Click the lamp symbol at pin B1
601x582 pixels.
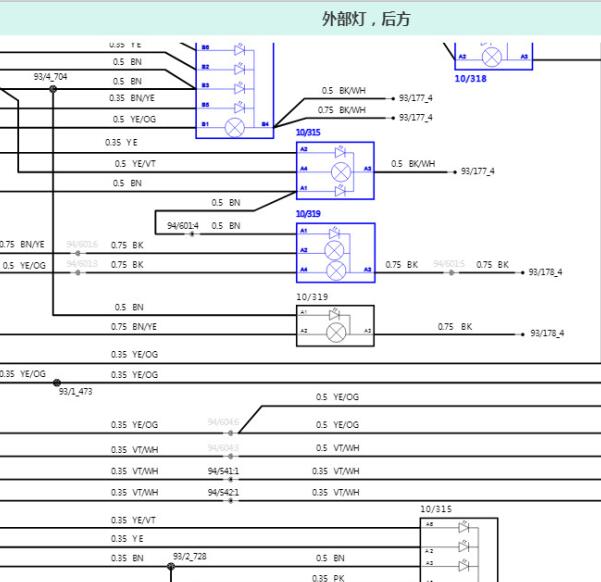coord(235,128)
